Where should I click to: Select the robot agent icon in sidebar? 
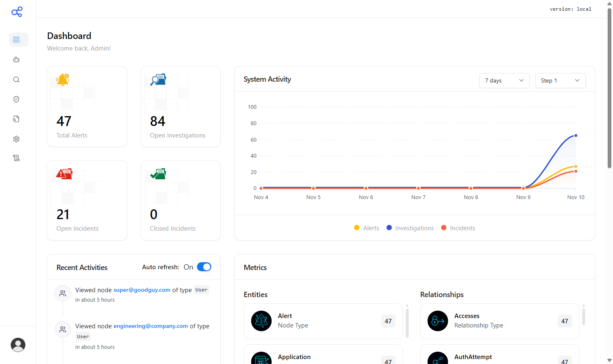pos(16,60)
